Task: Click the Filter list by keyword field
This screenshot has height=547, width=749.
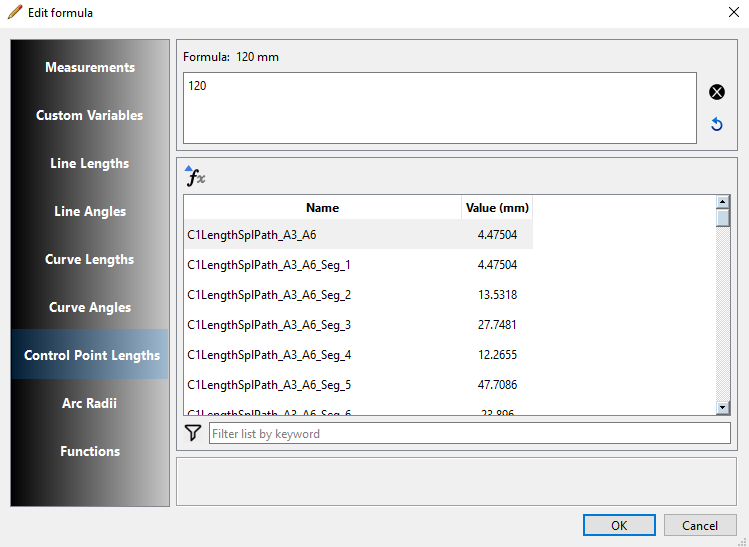Action: (469, 434)
